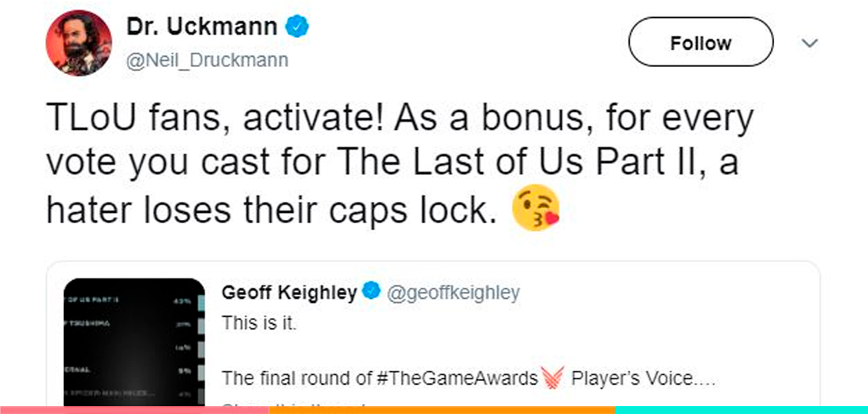Select the @geoffkeighley handle
The width and height of the screenshot is (868, 414).
[x=452, y=293]
